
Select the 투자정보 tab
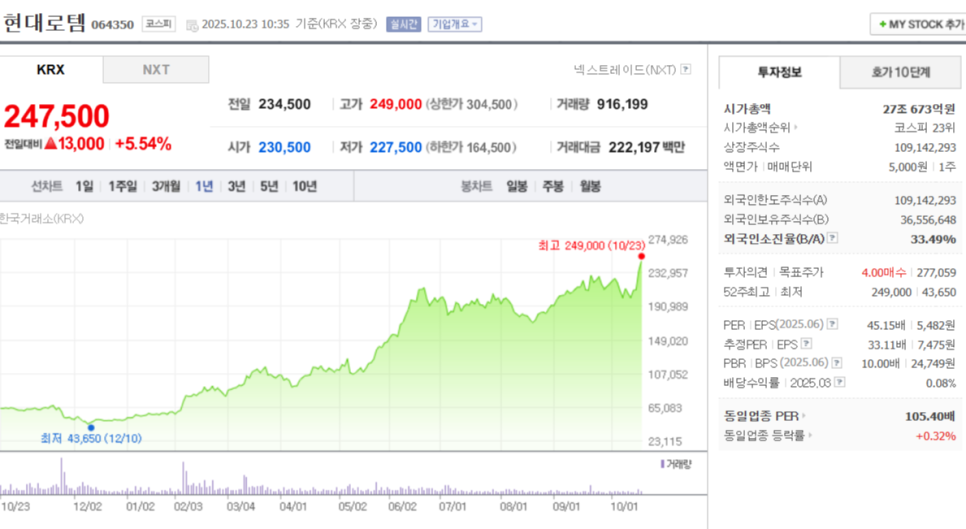point(779,72)
